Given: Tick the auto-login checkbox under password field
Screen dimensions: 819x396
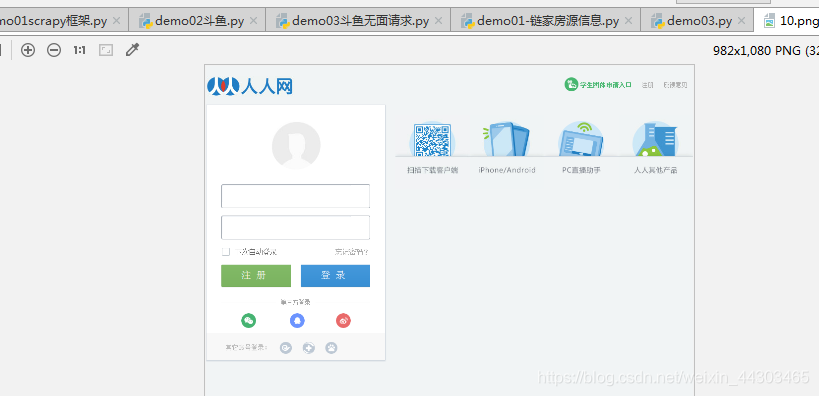Looking at the screenshot, I should pyautogui.click(x=226, y=252).
